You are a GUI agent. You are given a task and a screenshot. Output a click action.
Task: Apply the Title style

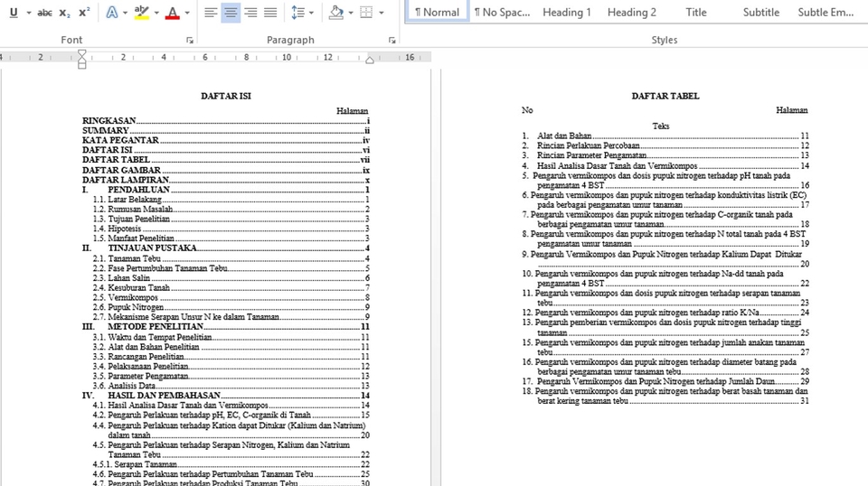pyautogui.click(x=696, y=12)
